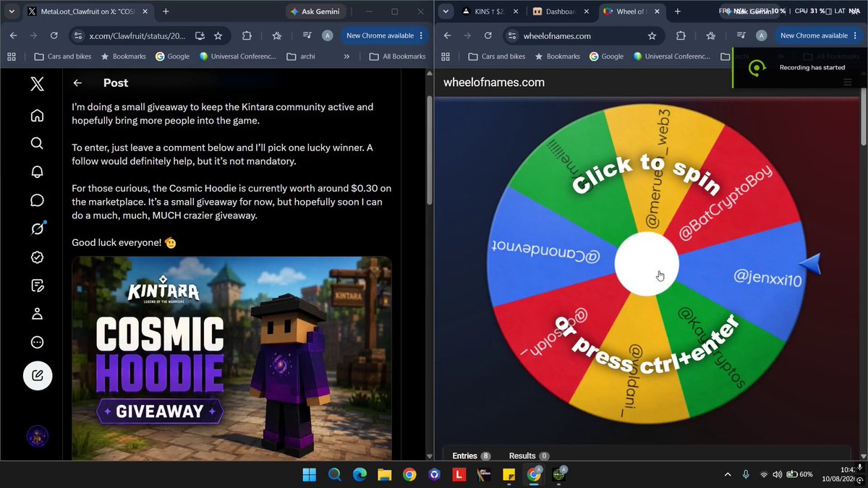Open the More circle icon in X sidebar
This screenshot has width=868, height=488.
point(37,342)
